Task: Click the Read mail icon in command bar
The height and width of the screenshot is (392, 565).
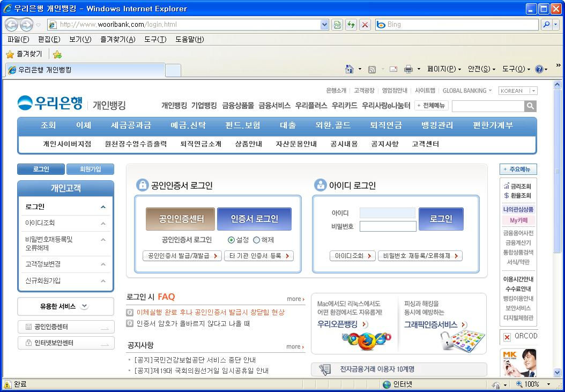Action: tap(393, 69)
